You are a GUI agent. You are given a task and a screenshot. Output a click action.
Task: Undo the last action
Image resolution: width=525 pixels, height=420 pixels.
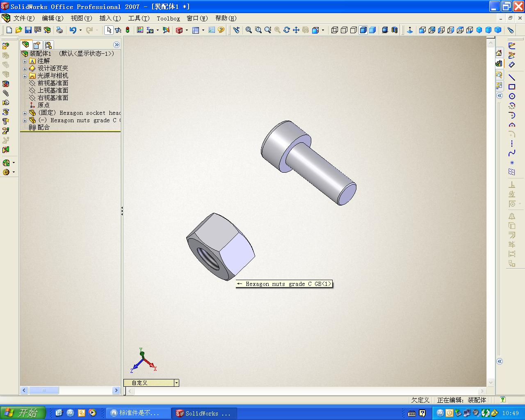tap(73, 30)
